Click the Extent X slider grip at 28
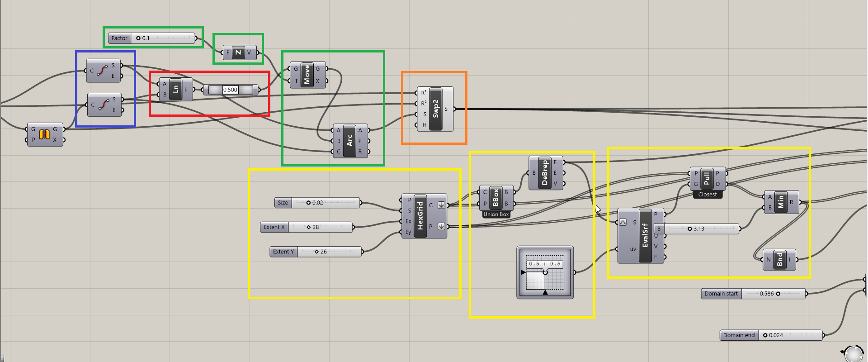 [309, 227]
